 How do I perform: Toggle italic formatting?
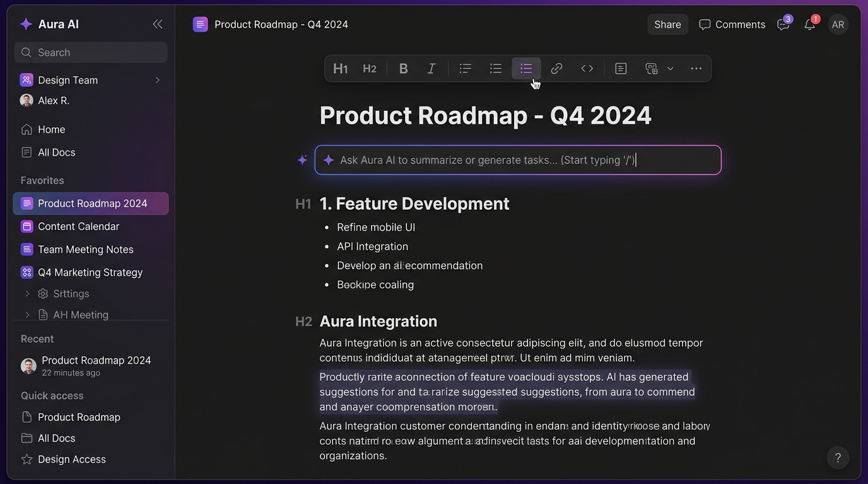coord(431,69)
